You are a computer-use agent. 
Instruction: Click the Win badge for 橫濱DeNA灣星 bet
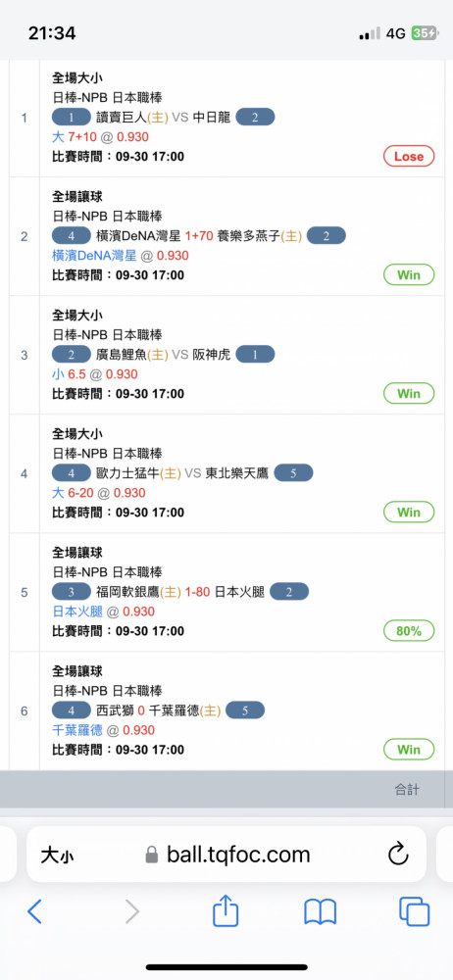[409, 274]
